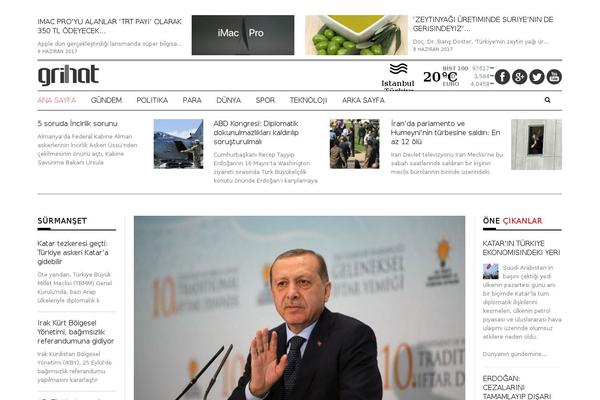Open the GÜNDEM menu section
Viewport: 600px width, 400px height.
[x=106, y=100]
